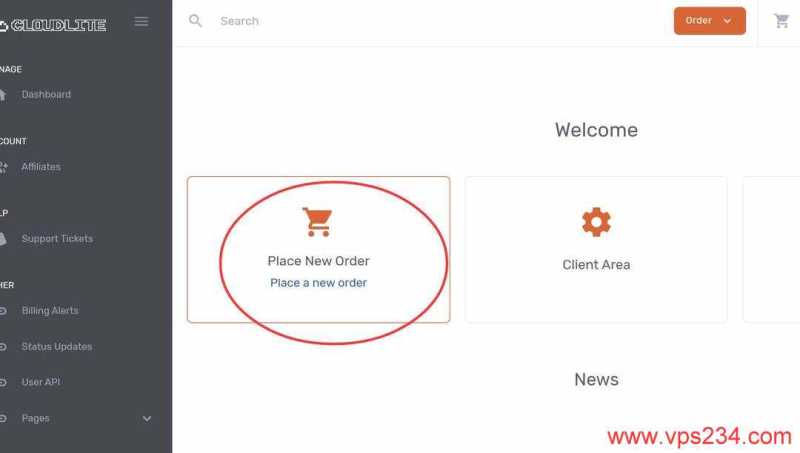Click the search magnifier icon
800x453 pixels.
[195, 21]
